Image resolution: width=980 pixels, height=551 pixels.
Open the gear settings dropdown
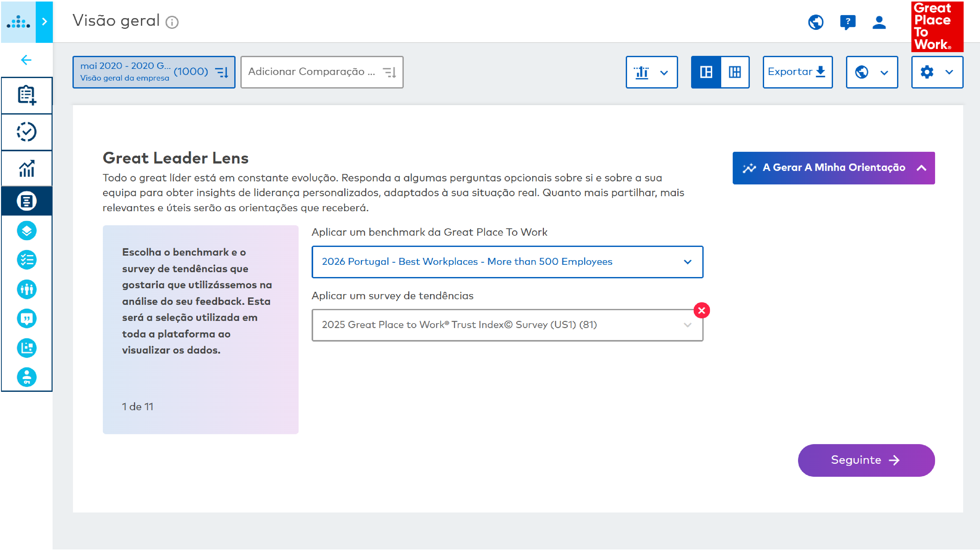point(937,72)
